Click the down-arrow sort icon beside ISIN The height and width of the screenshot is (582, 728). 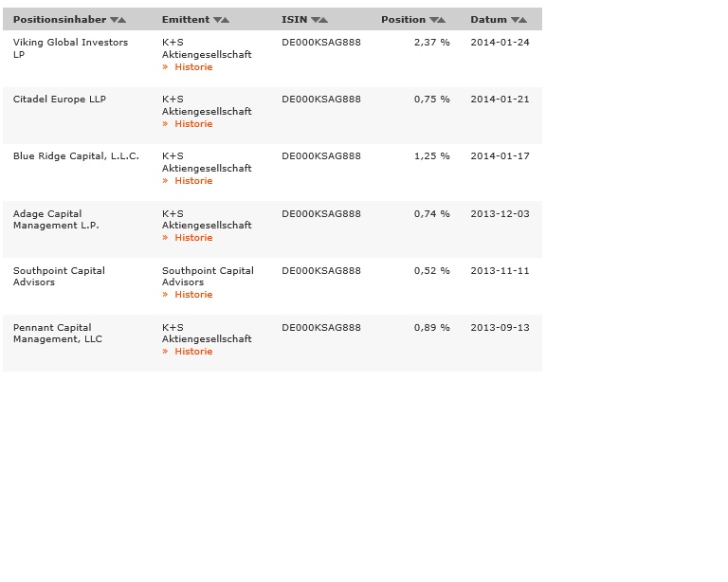(x=316, y=20)
